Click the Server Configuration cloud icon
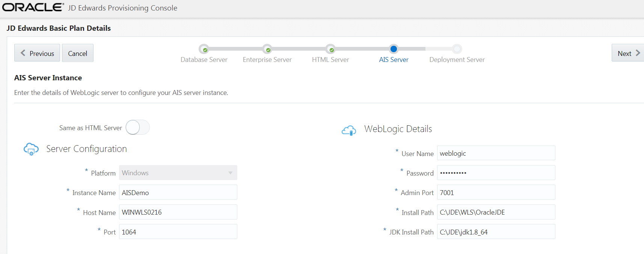 31,149
